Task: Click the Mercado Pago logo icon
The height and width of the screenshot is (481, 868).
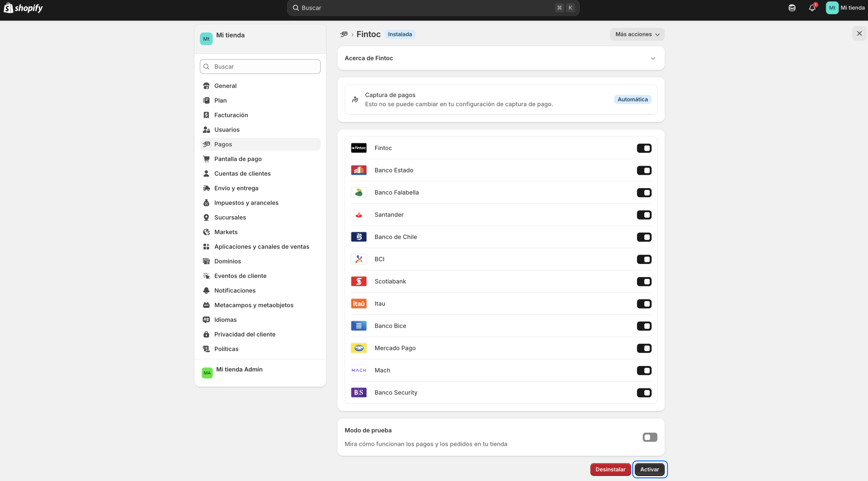Action: (x=359, y=348)
